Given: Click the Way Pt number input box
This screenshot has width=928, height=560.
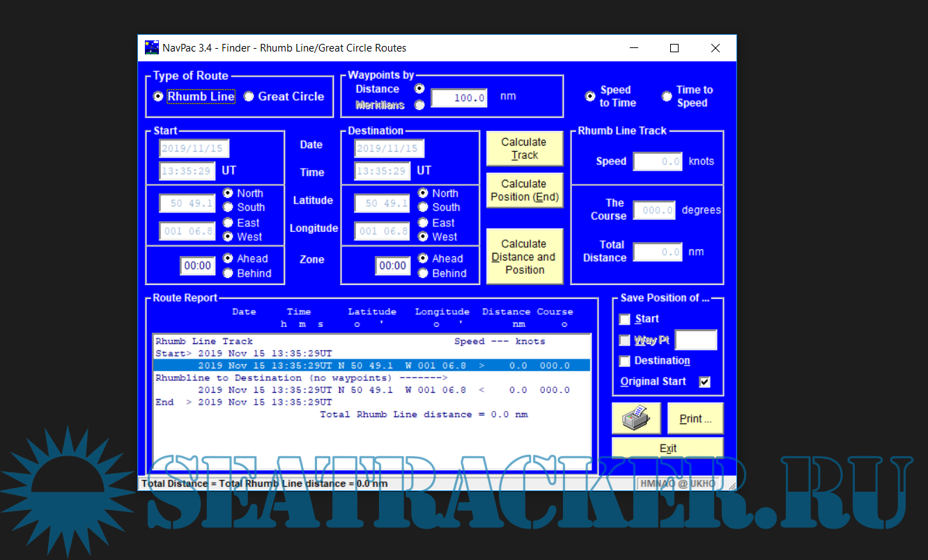Looking at the screenshot, I should 695,340.
